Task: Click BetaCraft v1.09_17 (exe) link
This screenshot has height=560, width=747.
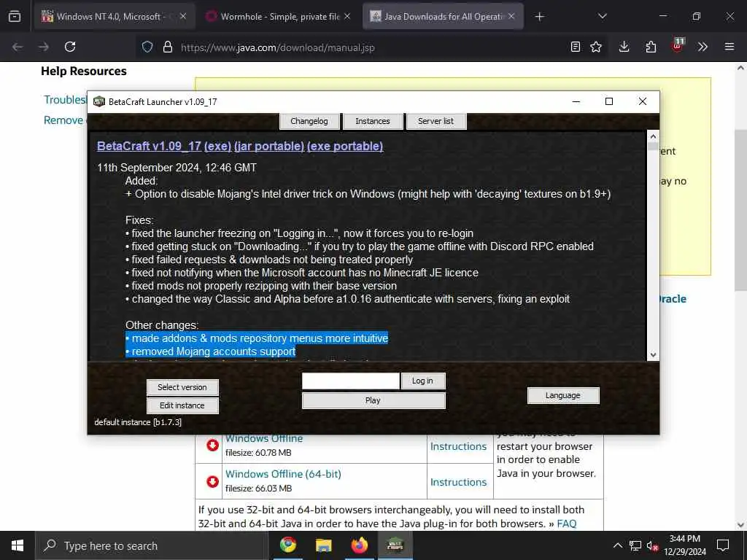Action: 164,146
